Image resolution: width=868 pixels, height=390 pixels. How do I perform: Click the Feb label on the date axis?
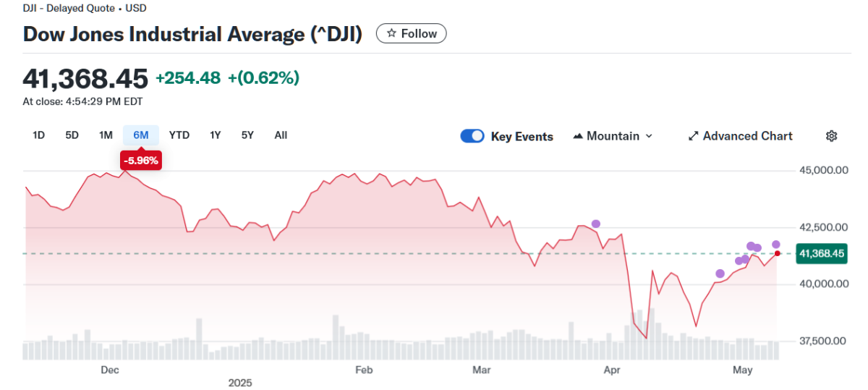point(364,370)
